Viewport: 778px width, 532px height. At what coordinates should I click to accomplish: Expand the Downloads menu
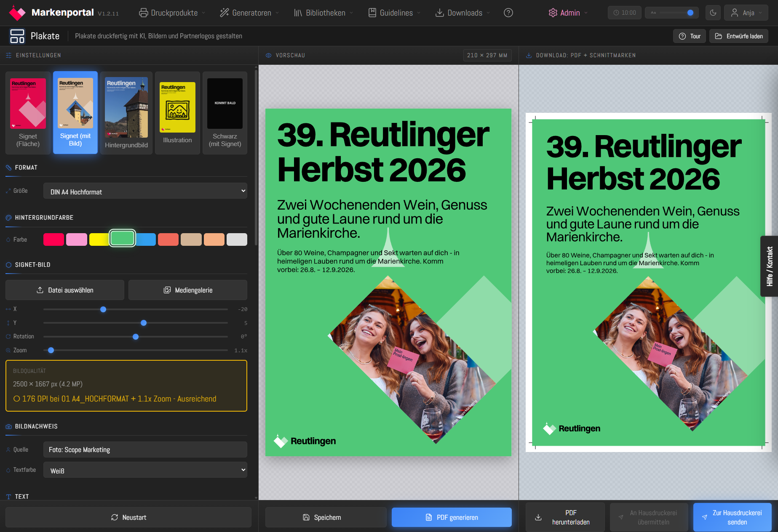click(463, 13)
